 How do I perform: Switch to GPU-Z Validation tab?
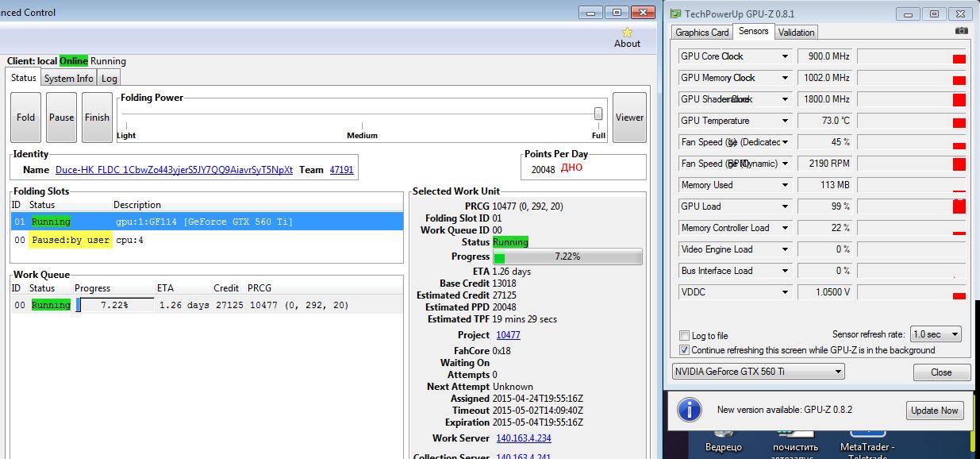pos(796,33)
